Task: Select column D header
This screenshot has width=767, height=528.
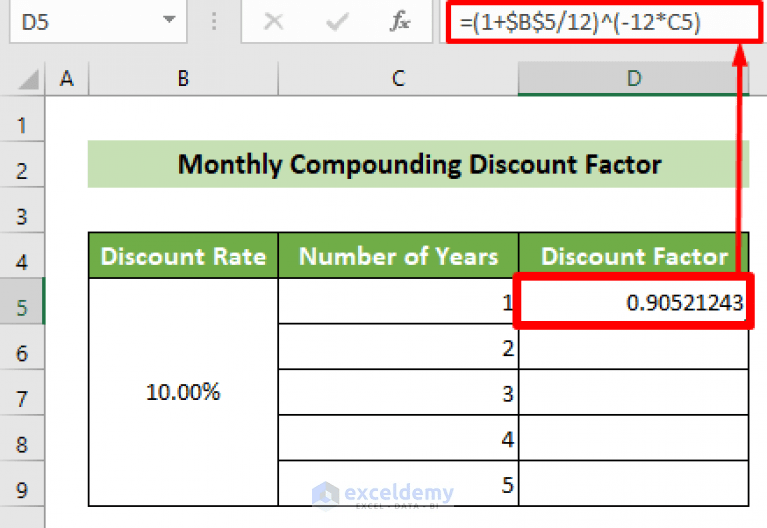Action: point(633,78)
